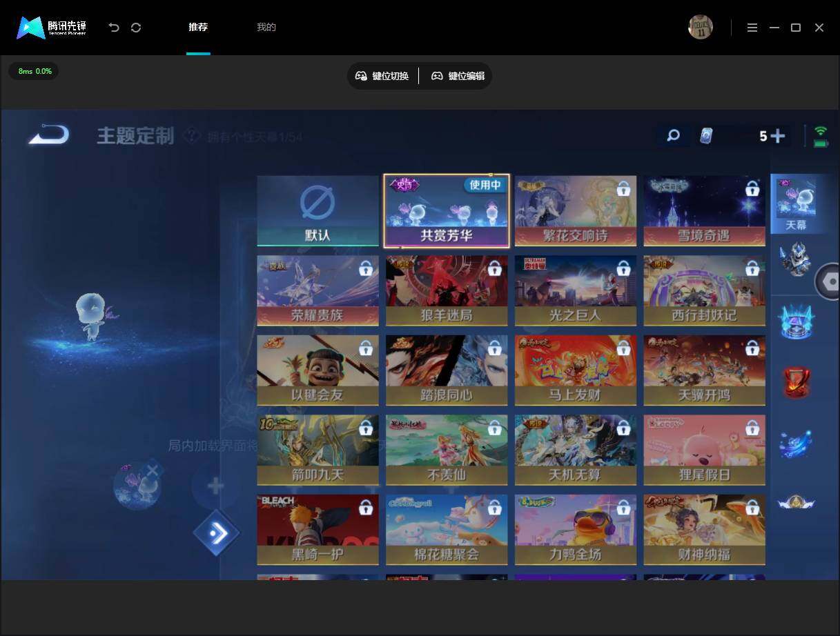
Task: Click the lock icon on 马上发财
Action: click(623, 348)
